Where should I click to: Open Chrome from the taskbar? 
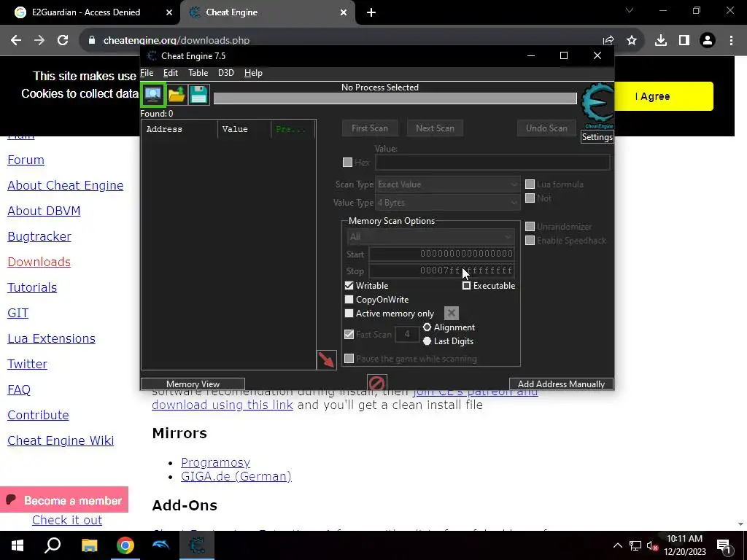[125, 545]
